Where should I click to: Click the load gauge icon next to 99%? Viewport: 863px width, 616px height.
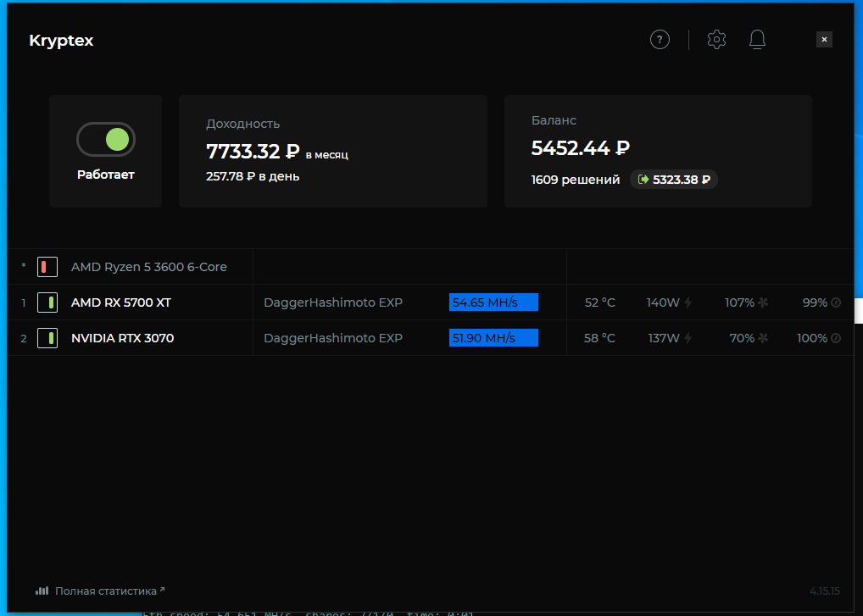click(x=836, y=302)
